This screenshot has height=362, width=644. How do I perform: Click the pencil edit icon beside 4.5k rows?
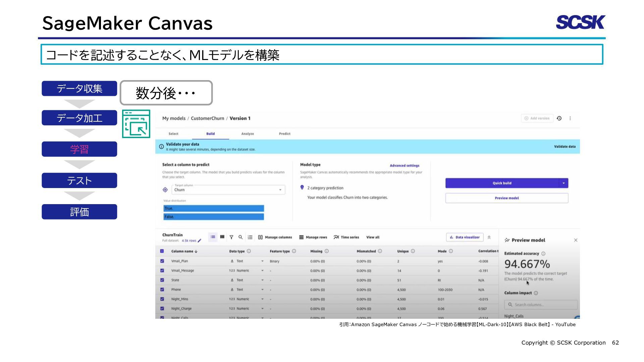[x=200, y=241]
